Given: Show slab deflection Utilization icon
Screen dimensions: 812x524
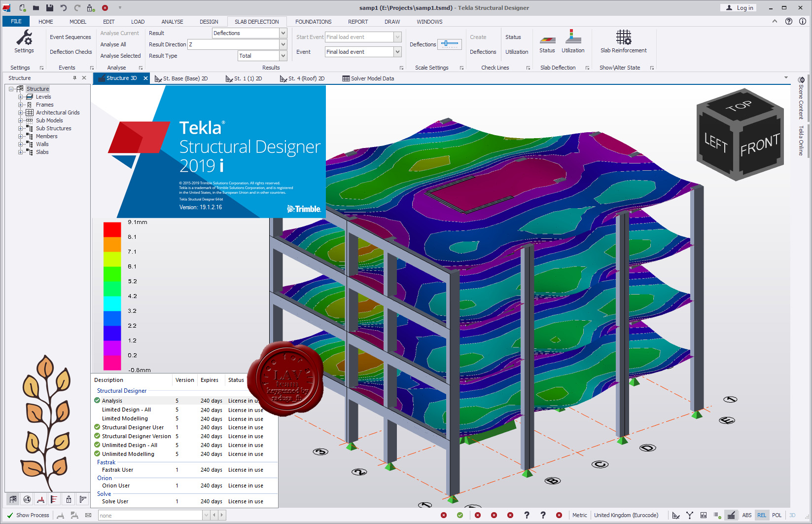Looking at the screenshot, I should 573,41.
